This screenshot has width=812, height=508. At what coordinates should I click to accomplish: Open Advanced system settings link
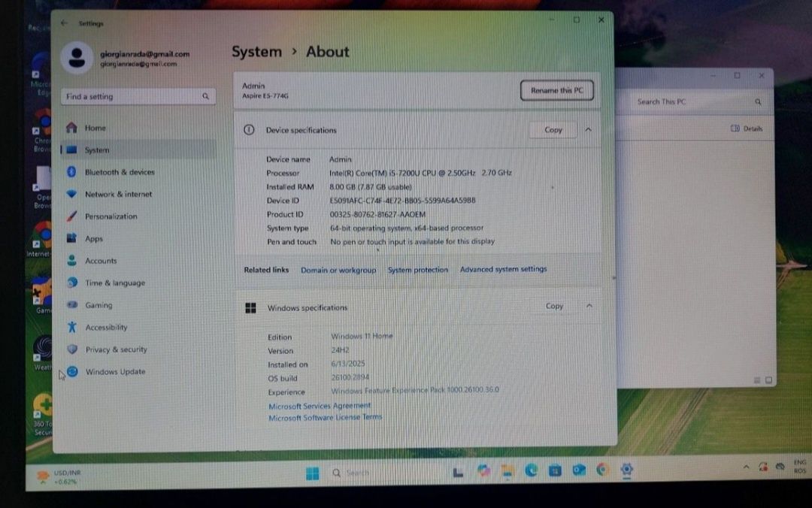coord(503,269)
